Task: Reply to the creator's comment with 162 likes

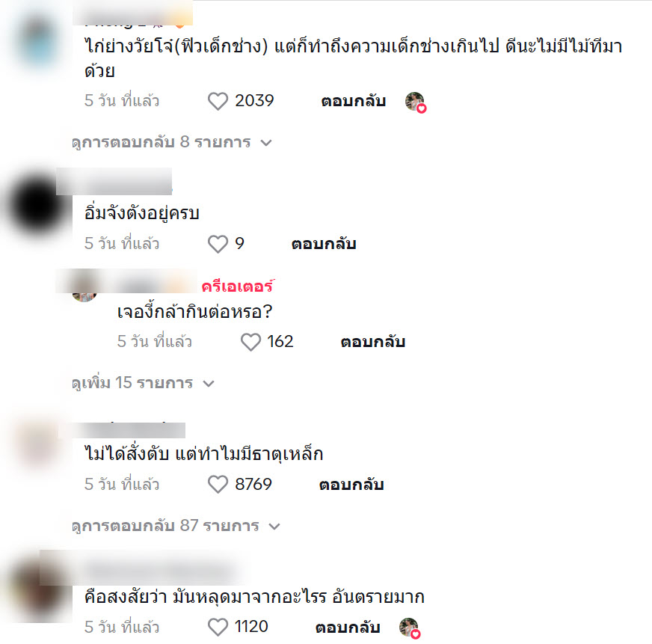Action: click(x=373, y=342)
